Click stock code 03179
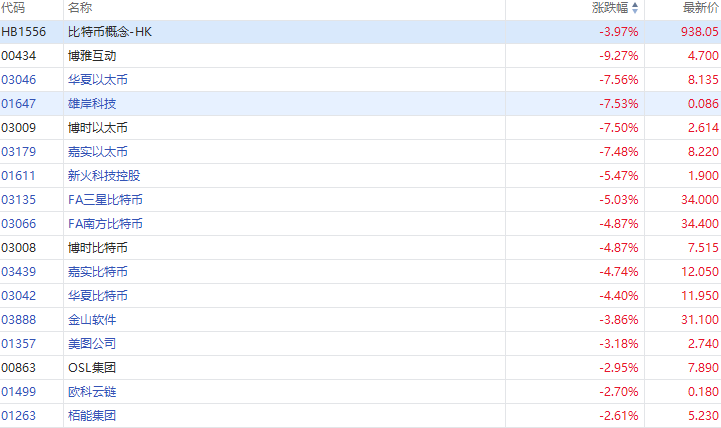 18,151
